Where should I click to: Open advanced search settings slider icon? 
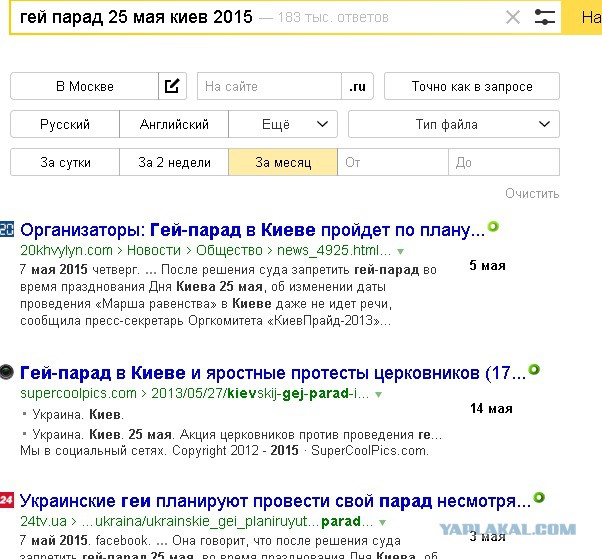coord(545,17)
